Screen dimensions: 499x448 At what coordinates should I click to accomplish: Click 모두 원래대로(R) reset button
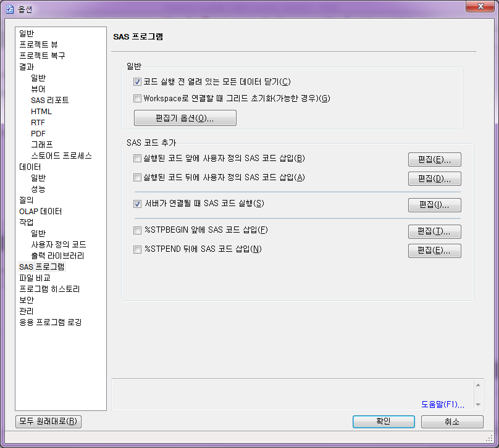tap(48, 421)
